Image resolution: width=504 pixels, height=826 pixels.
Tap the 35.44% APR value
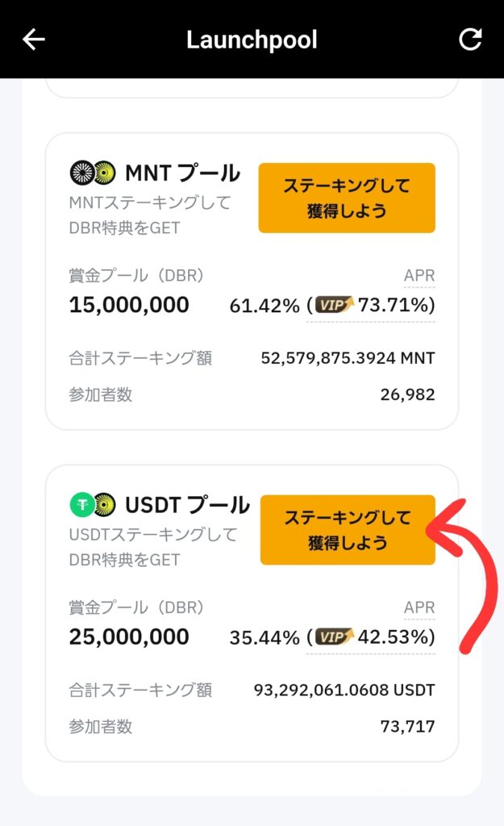[264, 637]
